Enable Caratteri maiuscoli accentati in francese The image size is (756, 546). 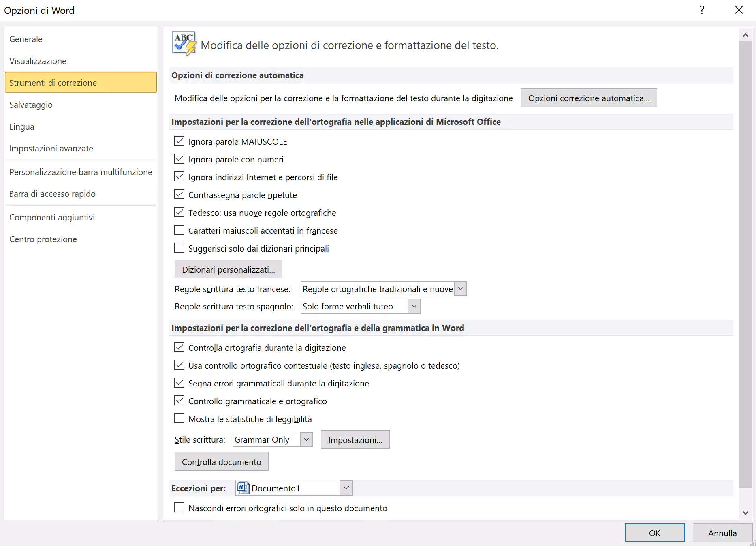pyautogui.click(x=179, y=230)
